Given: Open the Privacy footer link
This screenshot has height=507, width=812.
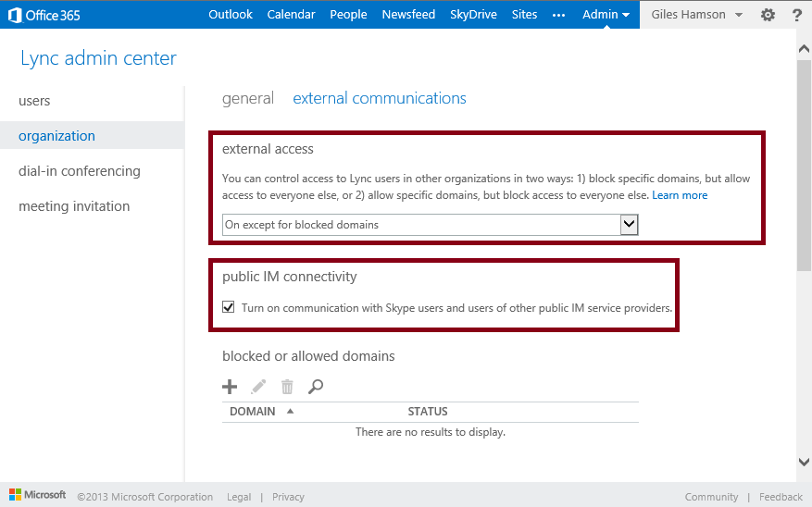Looking at the screenshot, I should [288, 497].
